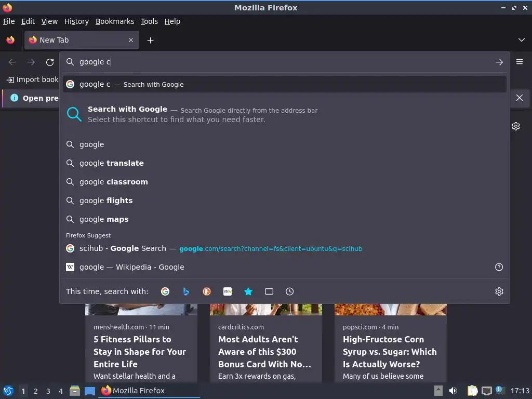Choose the Search with Google shortcut tip

point(285,114)
